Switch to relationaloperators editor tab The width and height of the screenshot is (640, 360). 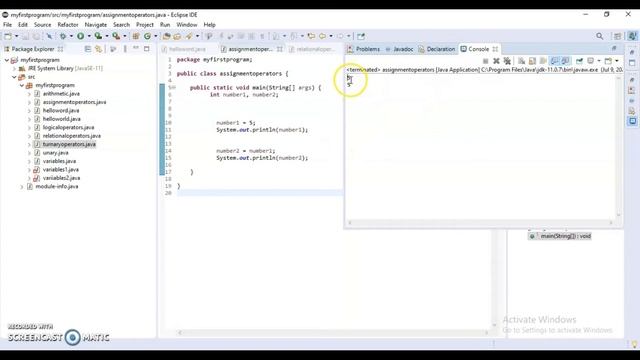point(313,49)
